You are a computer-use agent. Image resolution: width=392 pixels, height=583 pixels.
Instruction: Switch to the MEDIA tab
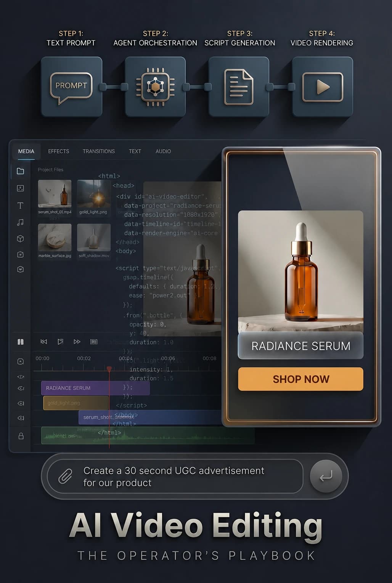click(x=26, y=151)
